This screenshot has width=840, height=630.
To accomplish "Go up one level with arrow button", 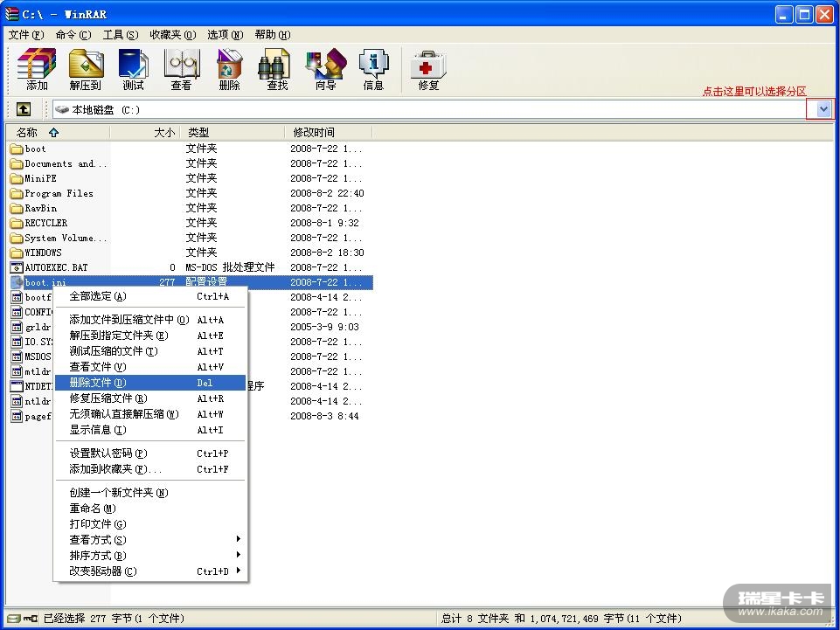I will tap(24, 109).
